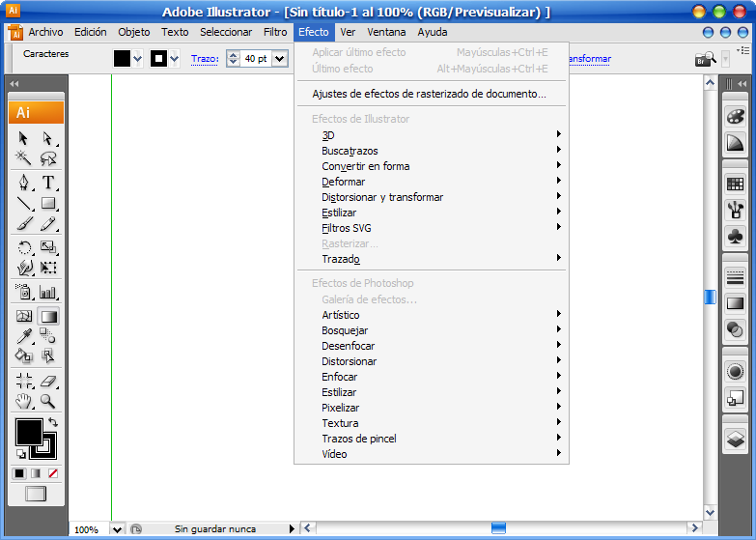
Task: Choose the Eyedropper tool
Action: (x=24, y=335)
